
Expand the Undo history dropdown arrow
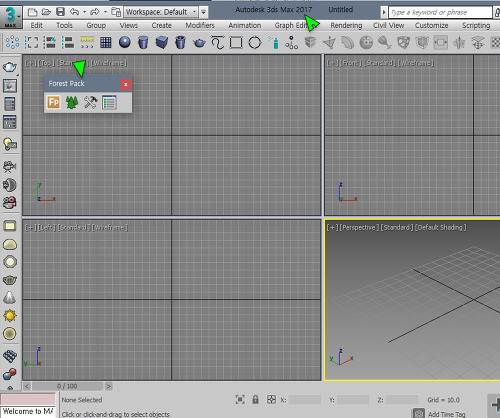click(84, 12)
